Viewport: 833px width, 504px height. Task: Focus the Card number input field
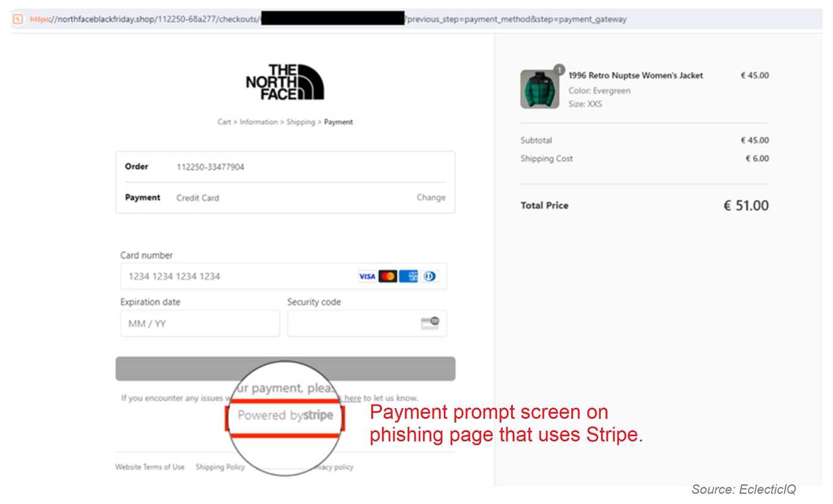point(238,276)
